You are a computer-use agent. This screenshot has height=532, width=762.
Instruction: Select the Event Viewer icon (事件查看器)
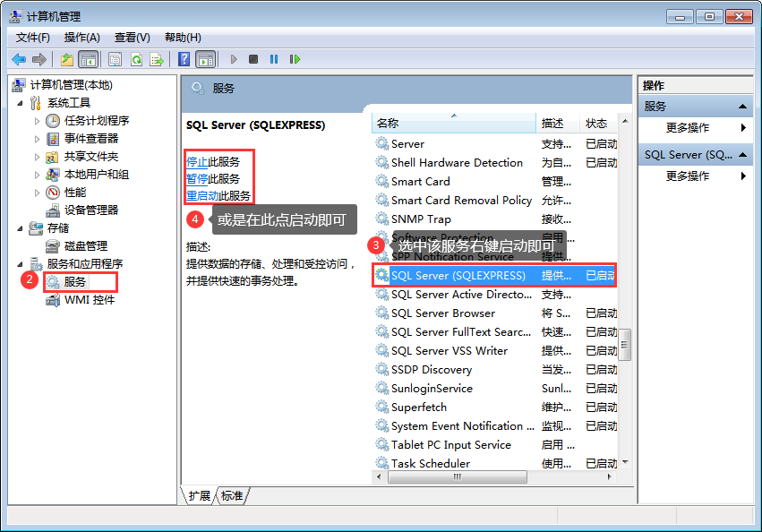(x=53, y=139)
